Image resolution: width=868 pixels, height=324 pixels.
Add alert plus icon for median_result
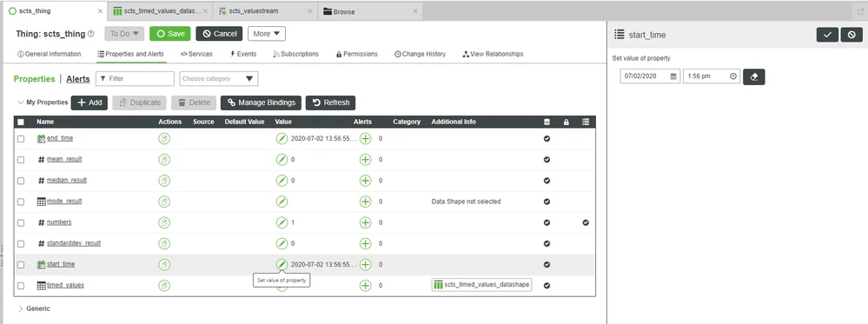[x=365, y=181]
